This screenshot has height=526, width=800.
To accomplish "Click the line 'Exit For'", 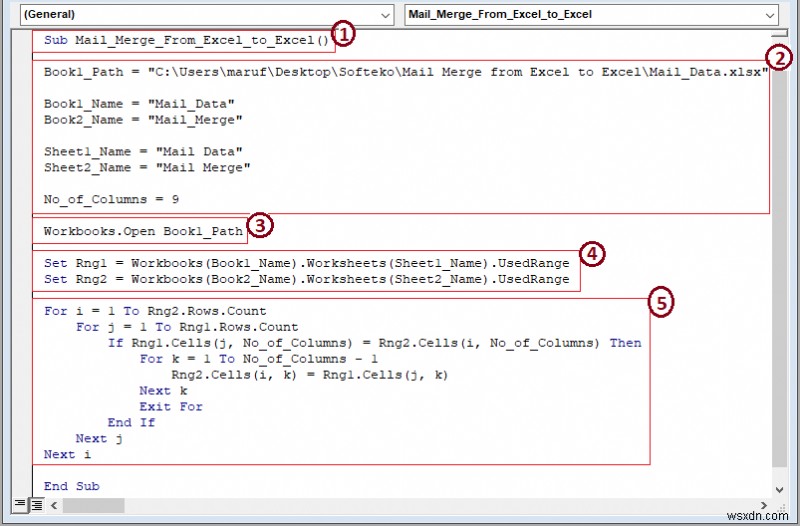I will (171, 407).
